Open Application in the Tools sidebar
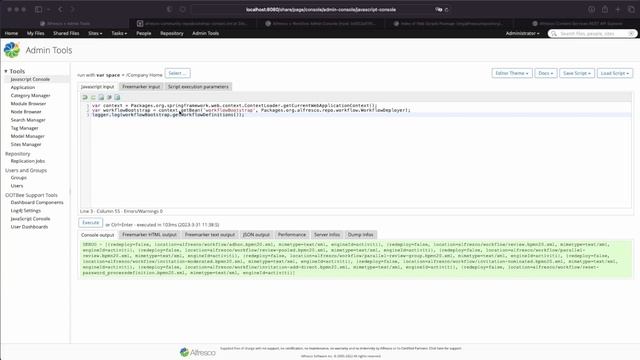The image size is (640, 360). coord(23,87)
